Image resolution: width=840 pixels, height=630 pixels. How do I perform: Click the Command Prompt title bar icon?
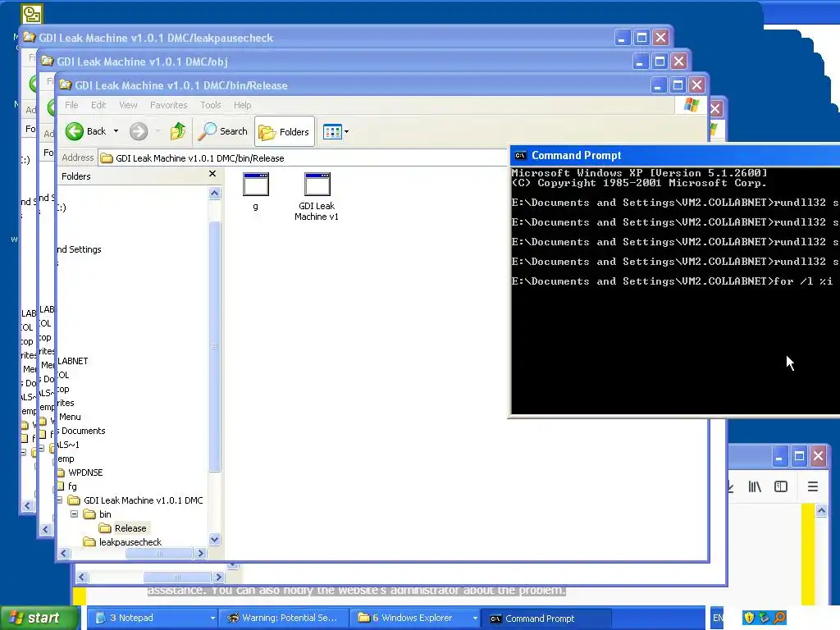pyautogui.click(x=520, y=155)
